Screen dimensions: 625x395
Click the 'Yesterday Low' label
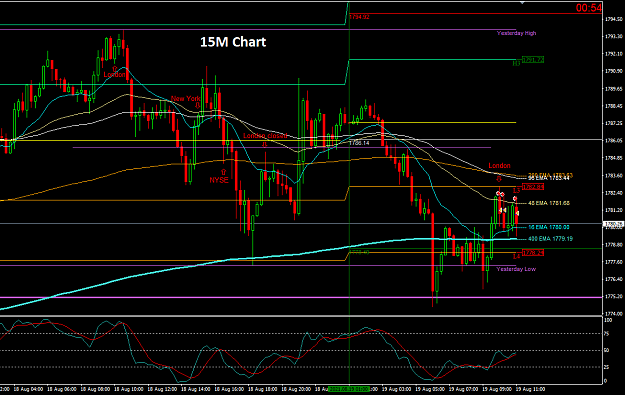coord(516,269)
